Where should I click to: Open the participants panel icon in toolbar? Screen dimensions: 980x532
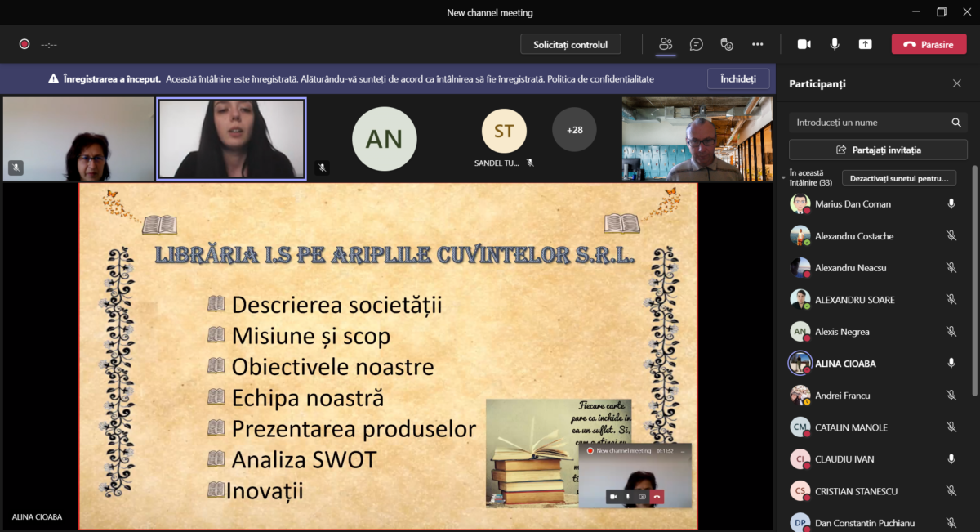[666, 44]
